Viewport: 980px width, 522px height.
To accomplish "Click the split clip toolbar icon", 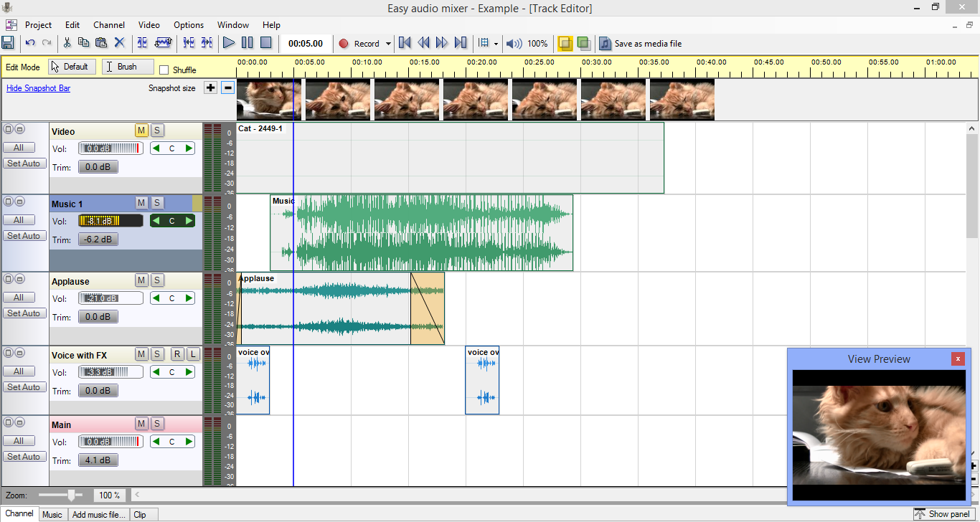I will coord(143,43).
